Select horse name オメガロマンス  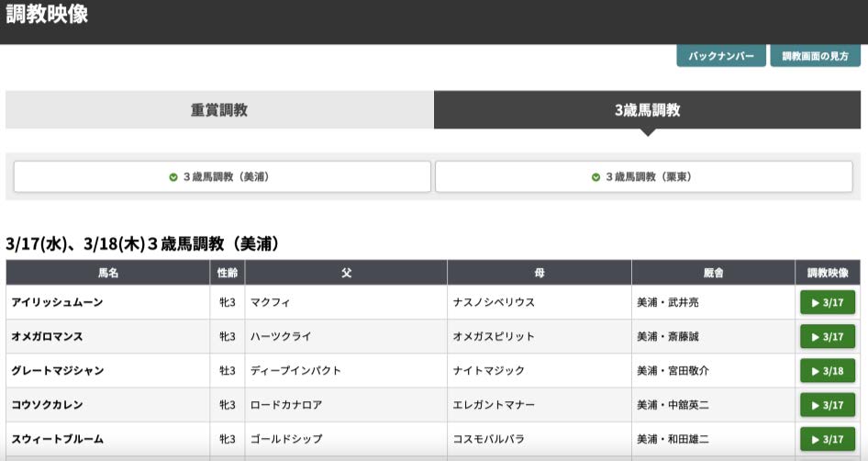[47, 337]
